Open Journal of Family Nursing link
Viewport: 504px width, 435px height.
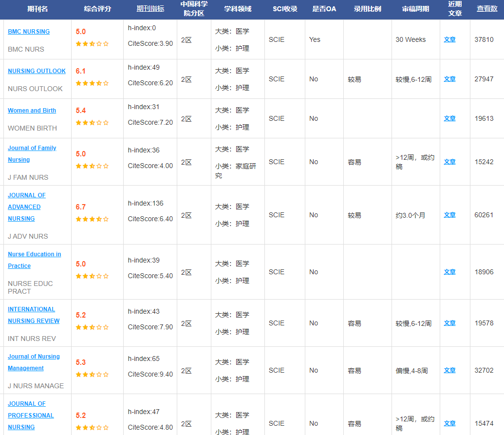[x=32, y=148]
